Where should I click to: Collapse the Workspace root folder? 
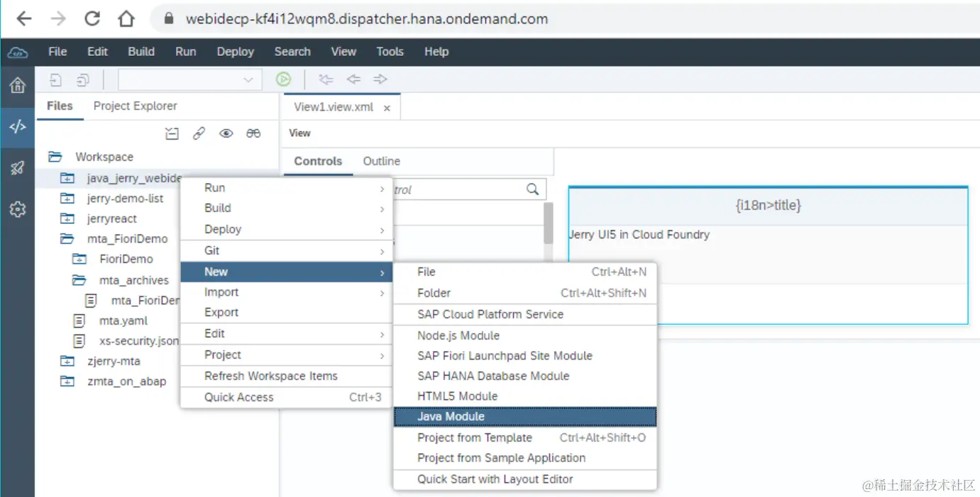pyautogui.click(x=55, y=157)
